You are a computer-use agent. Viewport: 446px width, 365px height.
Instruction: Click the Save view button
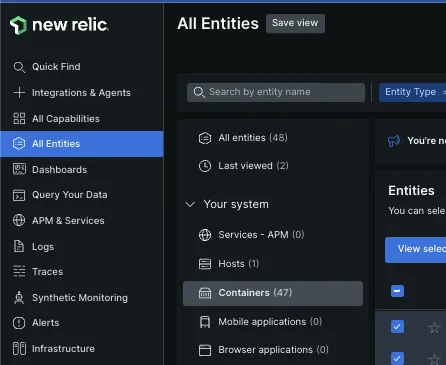coord(295,23)
